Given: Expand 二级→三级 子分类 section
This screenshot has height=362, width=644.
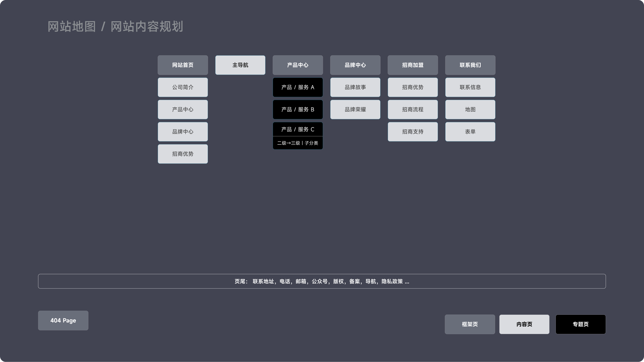Looking at the screenshot, I should coord(298,143).
